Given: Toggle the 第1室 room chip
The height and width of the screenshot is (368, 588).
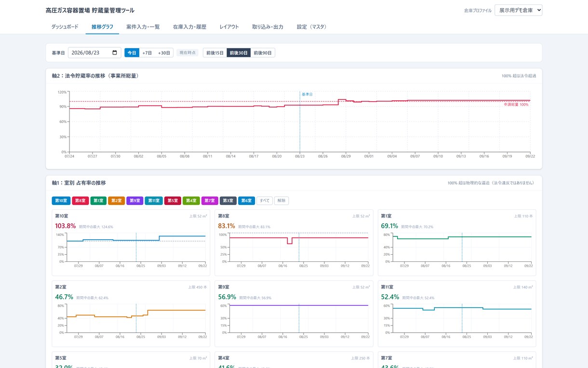Looking at the screenshot, I should click(98, 201).
